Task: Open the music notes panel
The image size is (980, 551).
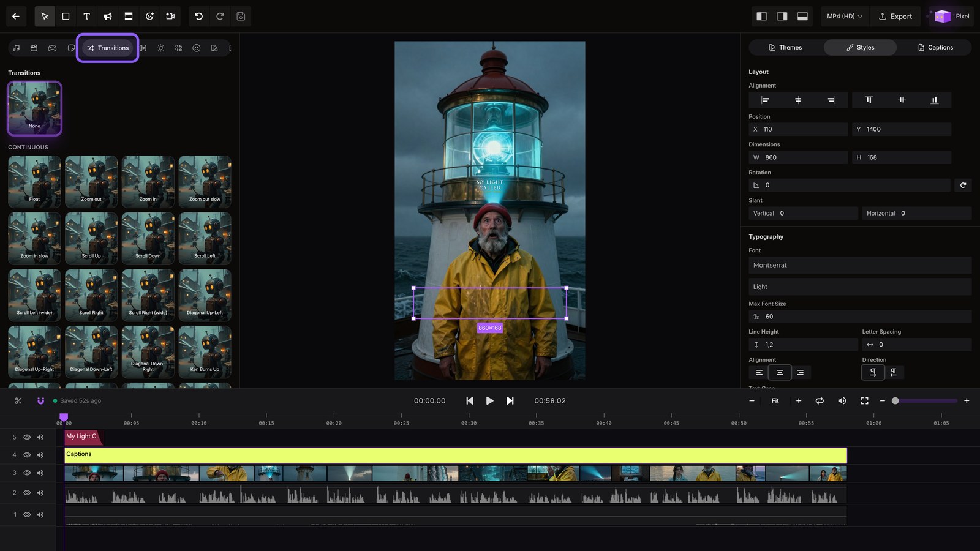Action: [x=17, y=48]
